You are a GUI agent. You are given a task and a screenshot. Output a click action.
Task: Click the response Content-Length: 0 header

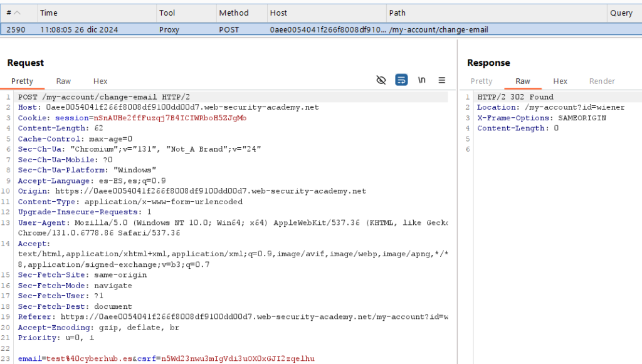pyautogui.click(x=517, y=128)
